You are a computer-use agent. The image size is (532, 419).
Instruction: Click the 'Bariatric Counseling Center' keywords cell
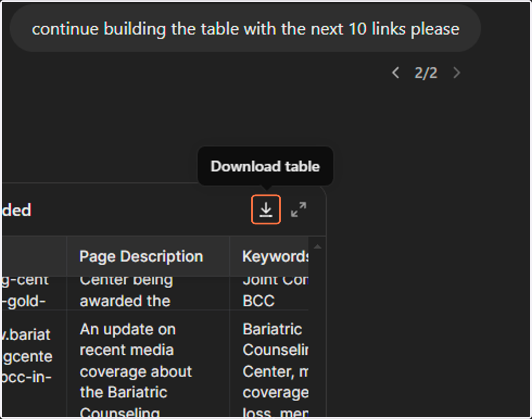(x=269, y=364)
